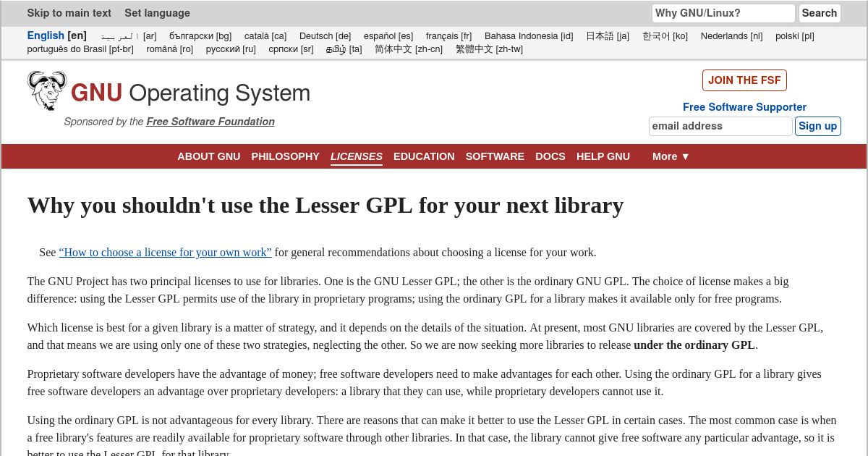Click the Sign up button
Image resolution: width=868 pixels, height=456 pixels.
[818, 126]
